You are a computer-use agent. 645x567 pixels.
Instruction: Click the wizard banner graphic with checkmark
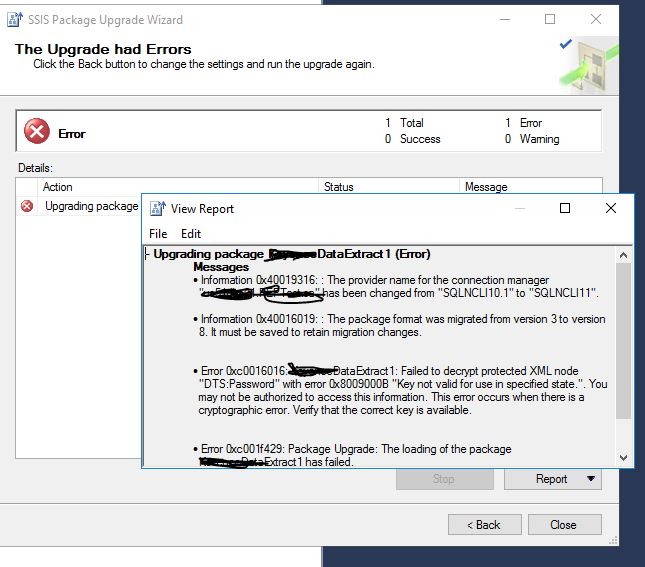[x=589, y=65]
